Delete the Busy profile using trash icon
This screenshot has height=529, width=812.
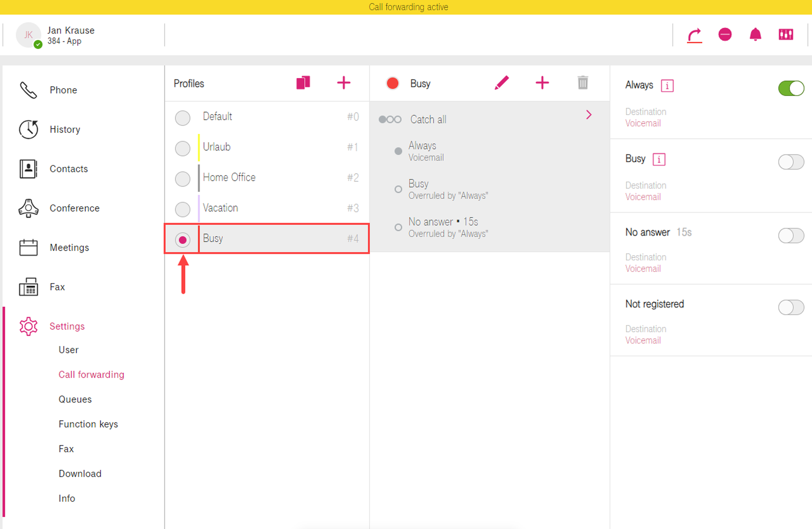pos(583,83)
